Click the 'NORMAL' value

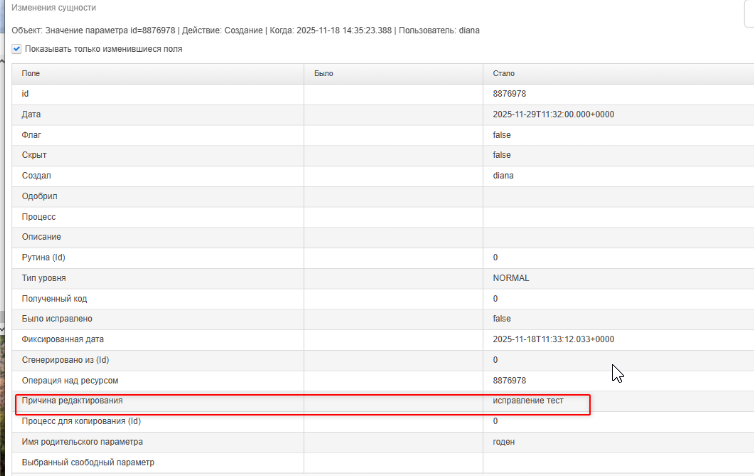[511, 278]
